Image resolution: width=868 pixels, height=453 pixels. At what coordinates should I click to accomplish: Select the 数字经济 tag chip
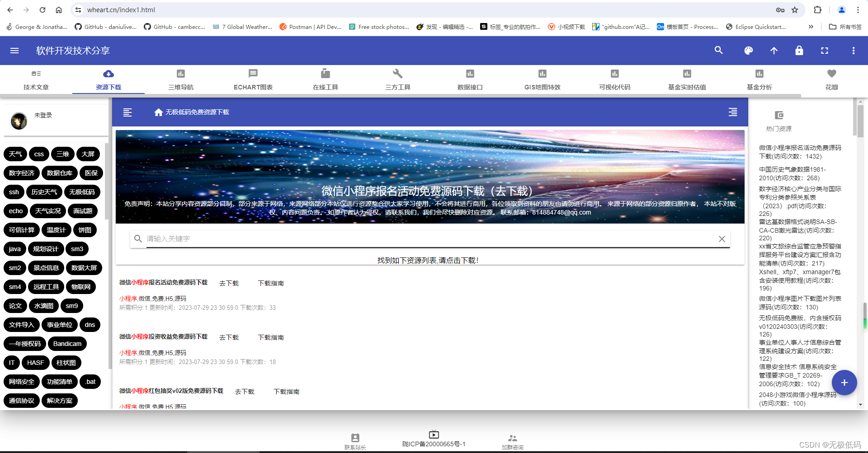[22, 173]
